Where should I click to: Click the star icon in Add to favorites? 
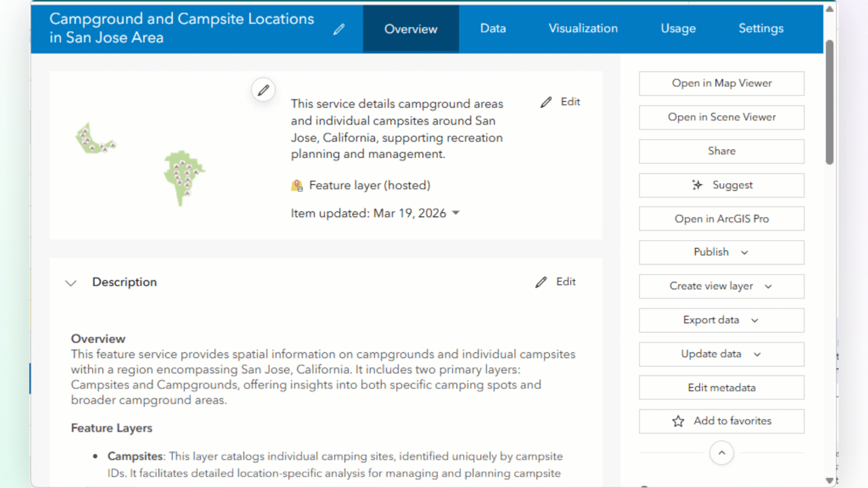point(678,421)
